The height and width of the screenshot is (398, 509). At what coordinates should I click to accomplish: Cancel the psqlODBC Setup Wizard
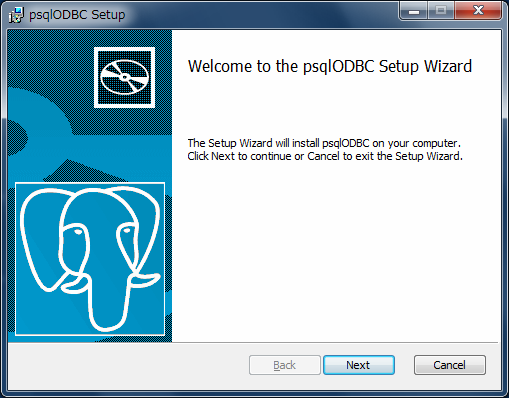[x=450, y=365]
